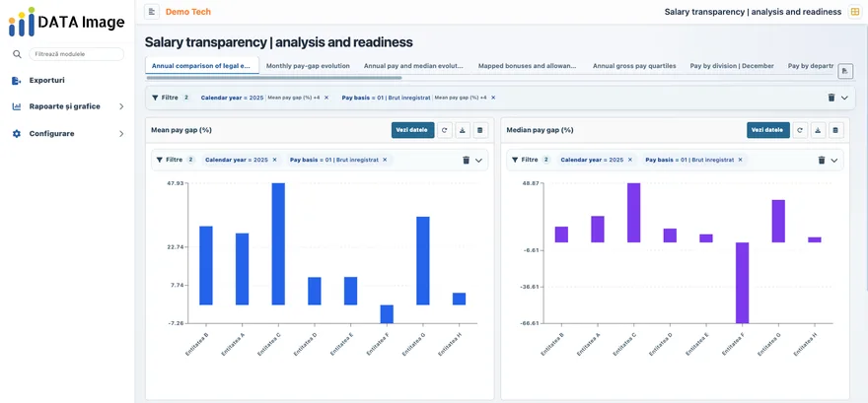Click the Demo Tech company link
868x403 pixels.
click(x=188, y=12)
